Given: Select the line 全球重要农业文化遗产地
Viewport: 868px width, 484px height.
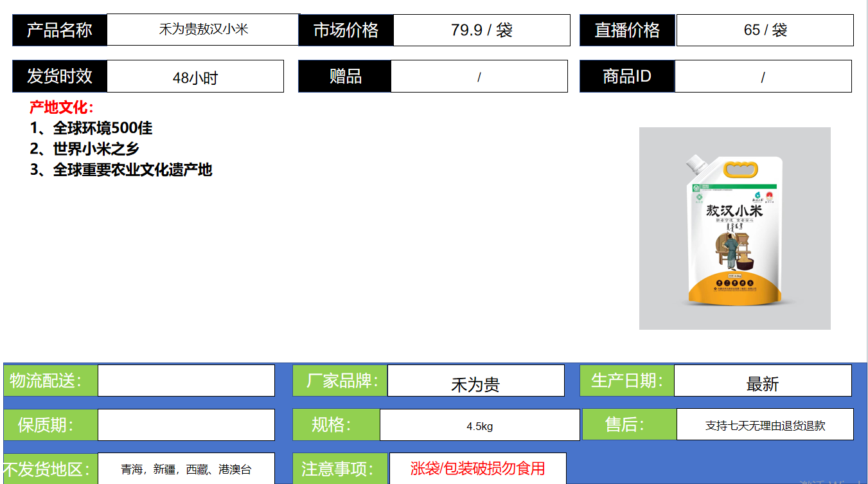Looking at the screenshot, I should (121, 170).
